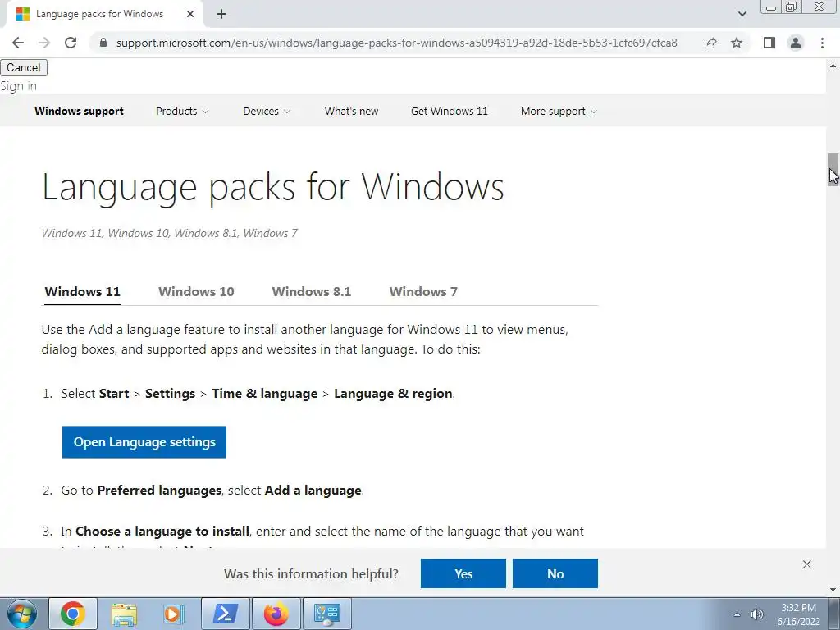Share this page using the share icon
840x630 pixels.
(710, 43)
